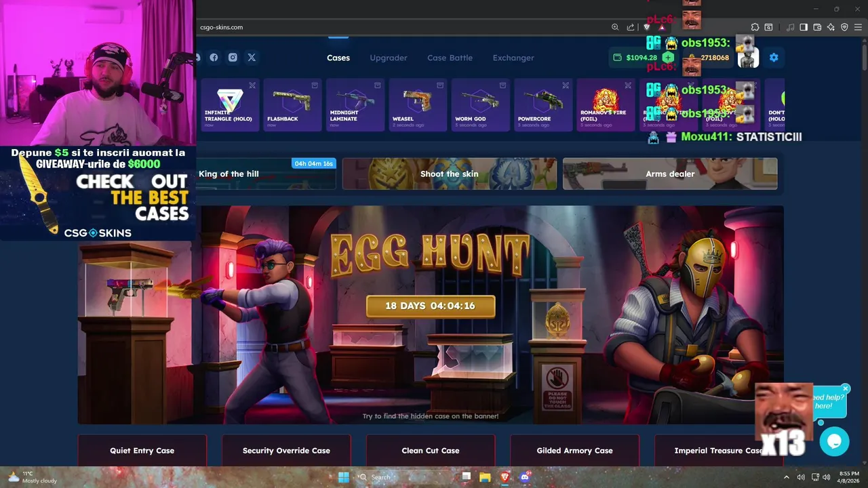Open the media music note control icon
Viewport: 868px width, 488px height.
click(790, 27)
